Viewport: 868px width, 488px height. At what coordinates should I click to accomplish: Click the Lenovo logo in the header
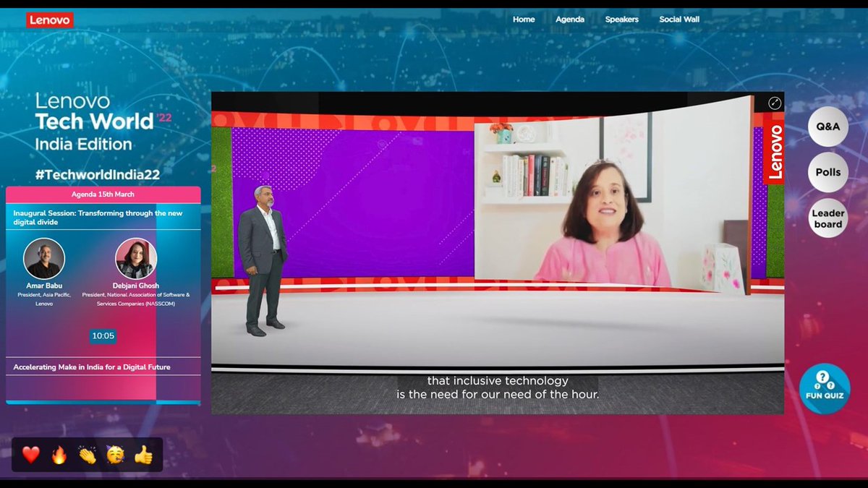(50, 20)
